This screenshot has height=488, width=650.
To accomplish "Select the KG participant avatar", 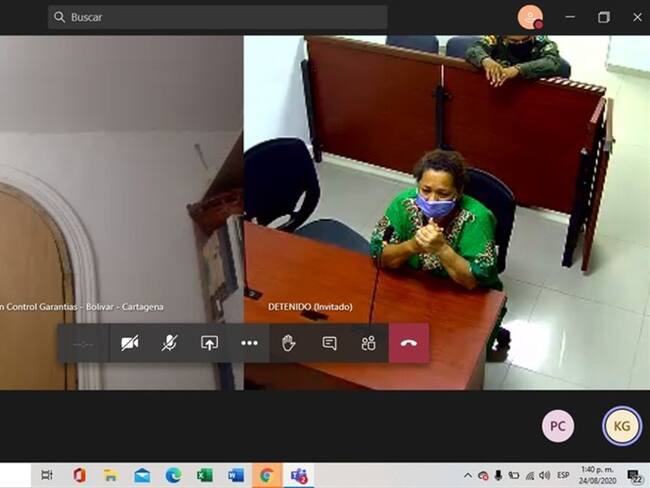I will click(x=621, y=426).
